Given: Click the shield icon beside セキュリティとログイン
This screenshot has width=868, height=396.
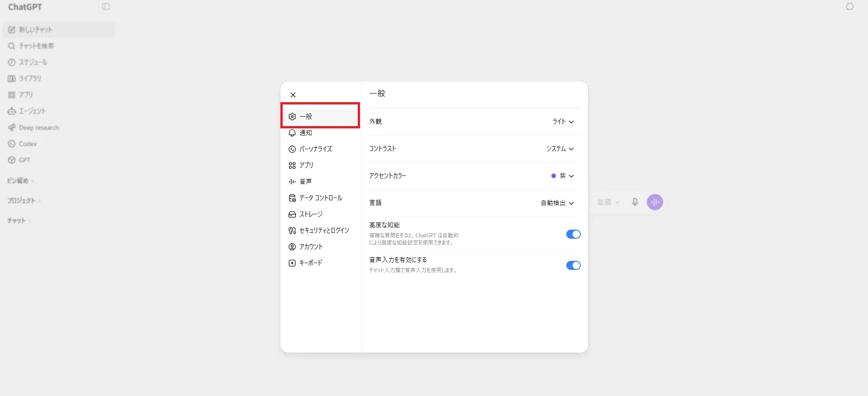Looking at the screenshot, I should (292, 231).
